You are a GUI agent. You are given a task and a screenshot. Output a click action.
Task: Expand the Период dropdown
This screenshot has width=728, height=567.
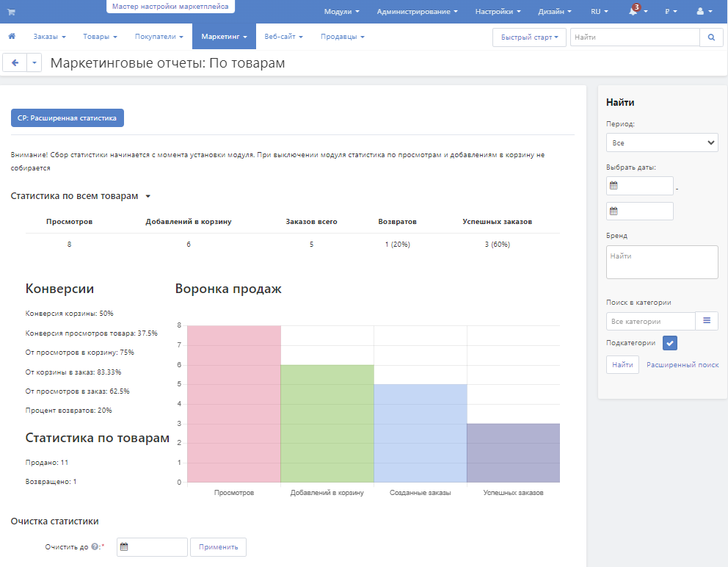pyautogui.click(x=662, y=142)
